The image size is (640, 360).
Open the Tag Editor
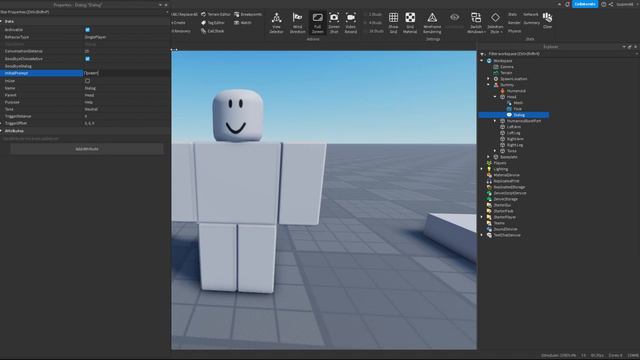pos(213,23)
